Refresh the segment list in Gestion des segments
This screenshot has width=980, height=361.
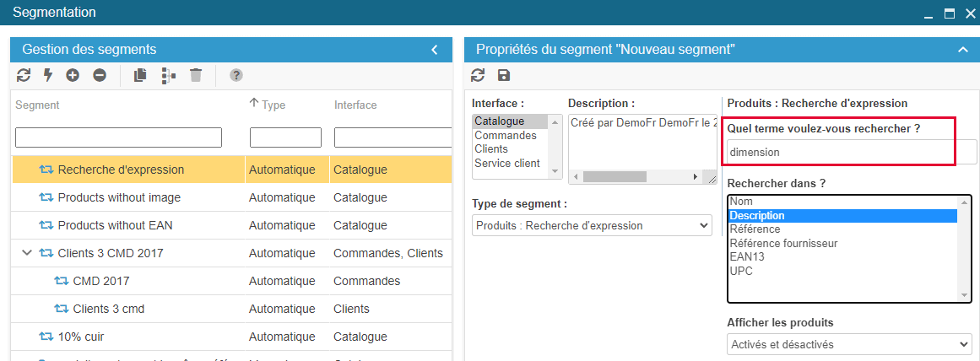pos(24,75)
